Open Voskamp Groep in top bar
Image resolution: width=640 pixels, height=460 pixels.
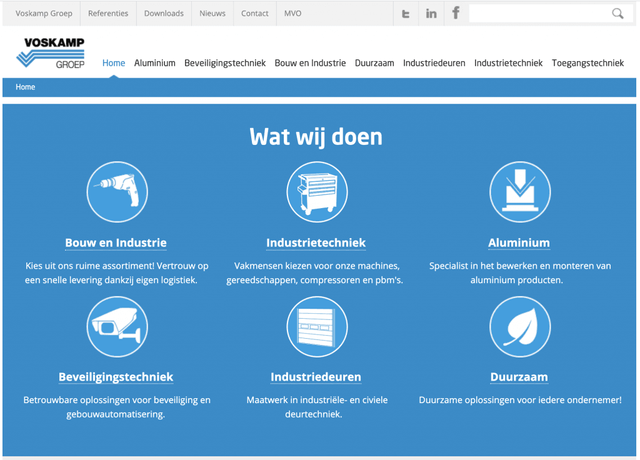(44, 13)
